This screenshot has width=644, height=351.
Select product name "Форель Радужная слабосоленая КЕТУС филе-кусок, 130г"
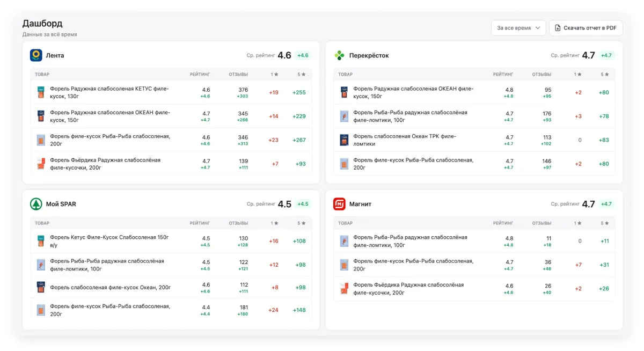tap(109, 92)
